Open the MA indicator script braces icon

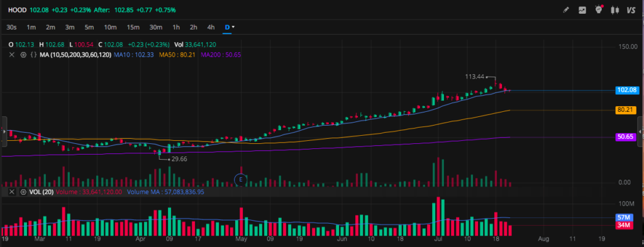point(34,55)
